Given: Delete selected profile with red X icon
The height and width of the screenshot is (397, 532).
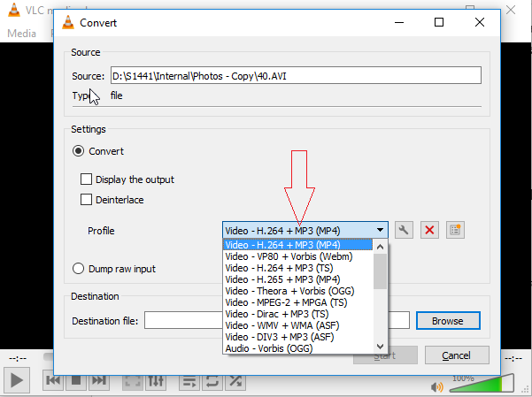Looking at the screenshot, I should (x=429, y=230).
